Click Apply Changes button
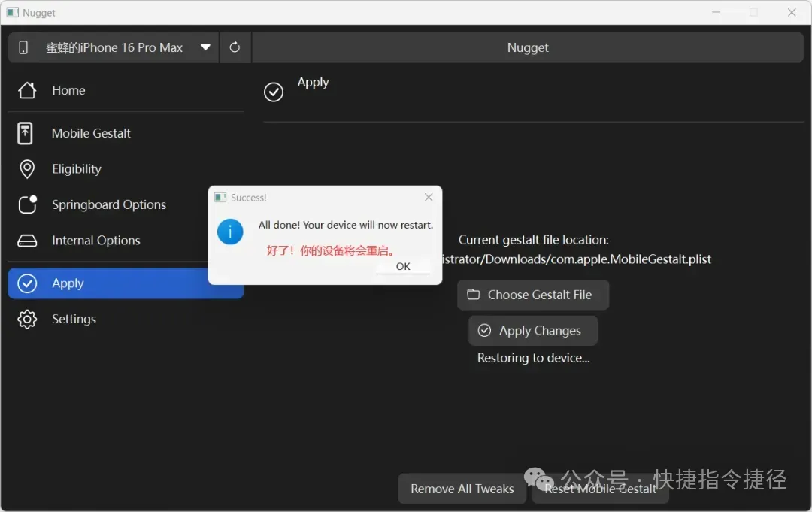 (x=533, y=331)
